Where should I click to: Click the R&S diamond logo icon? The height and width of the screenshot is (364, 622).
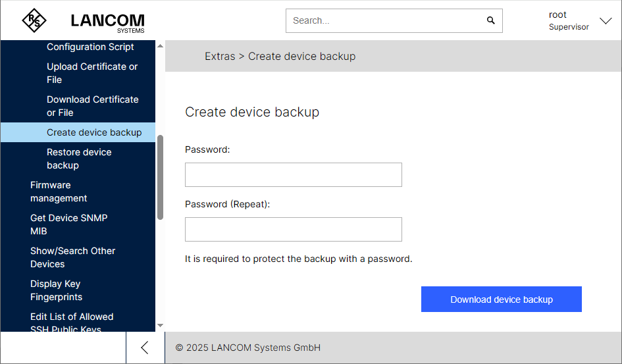(34, 20)
